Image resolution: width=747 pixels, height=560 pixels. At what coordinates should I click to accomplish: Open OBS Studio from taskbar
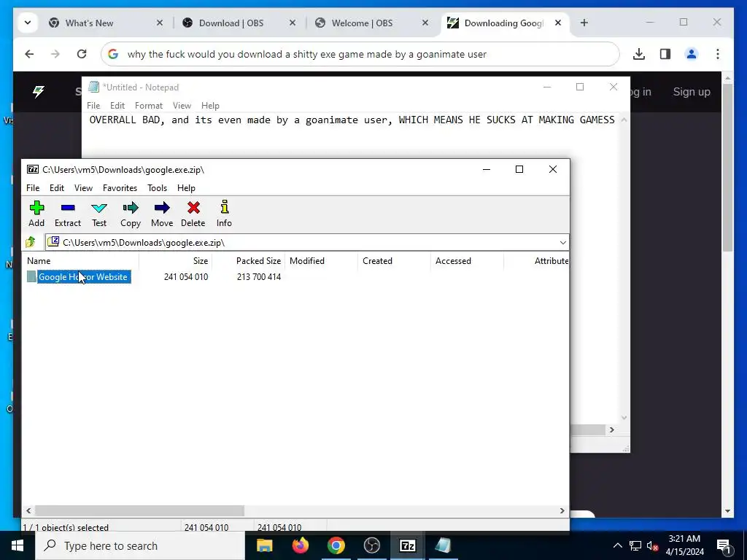(371, 545)
